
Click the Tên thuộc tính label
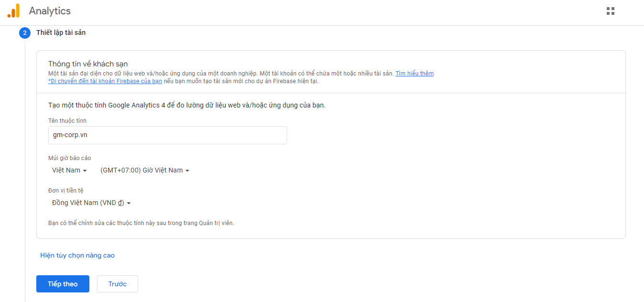(67, 121)
